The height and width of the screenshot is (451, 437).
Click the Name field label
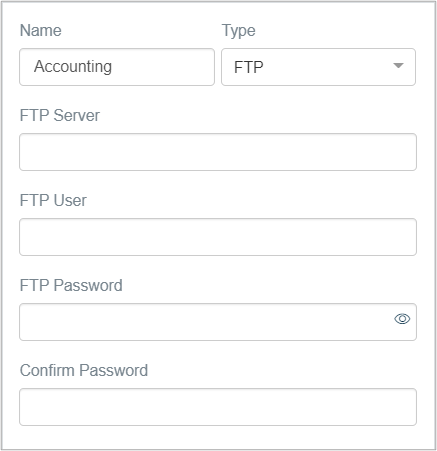tap(41, 31)
